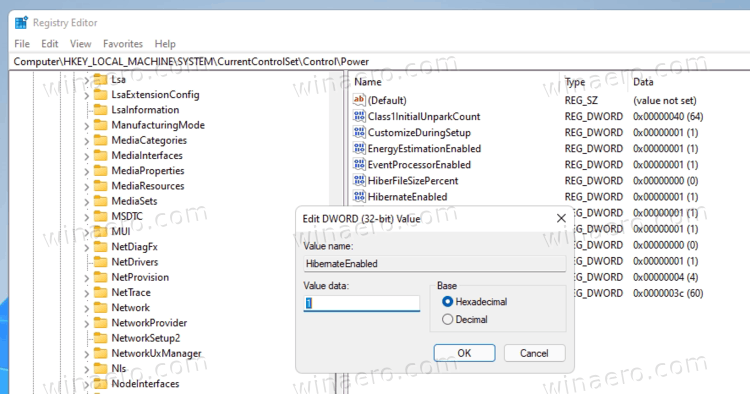This screenshot has width=750, height=394.
Task: Select the MUI key label
Action: (x=121, y=231)
